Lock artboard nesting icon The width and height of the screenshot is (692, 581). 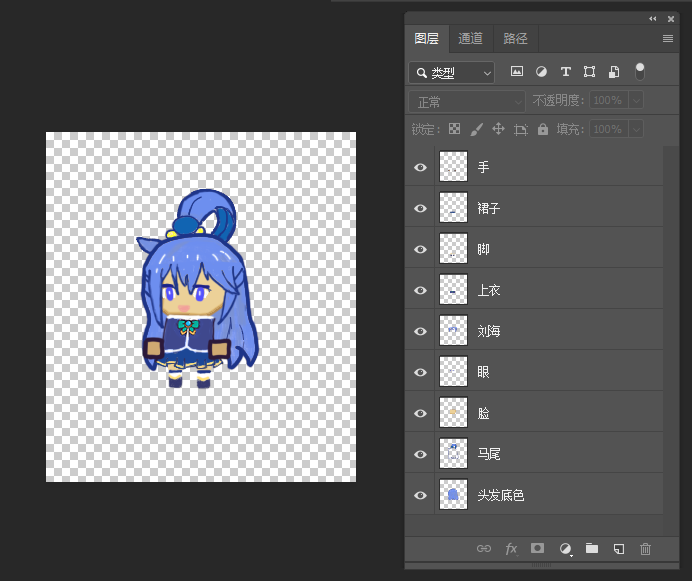(x=521, y=129)
